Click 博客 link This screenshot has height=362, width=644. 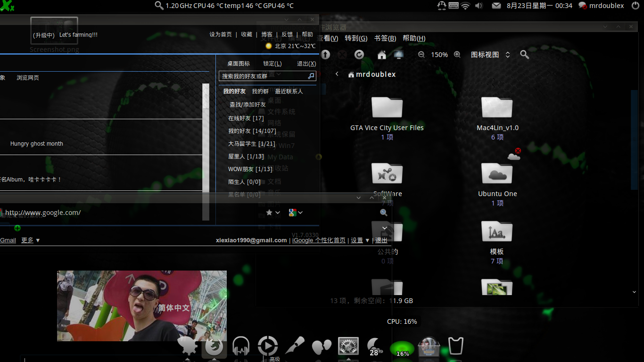pyautogui.click(x=267, y=34)
